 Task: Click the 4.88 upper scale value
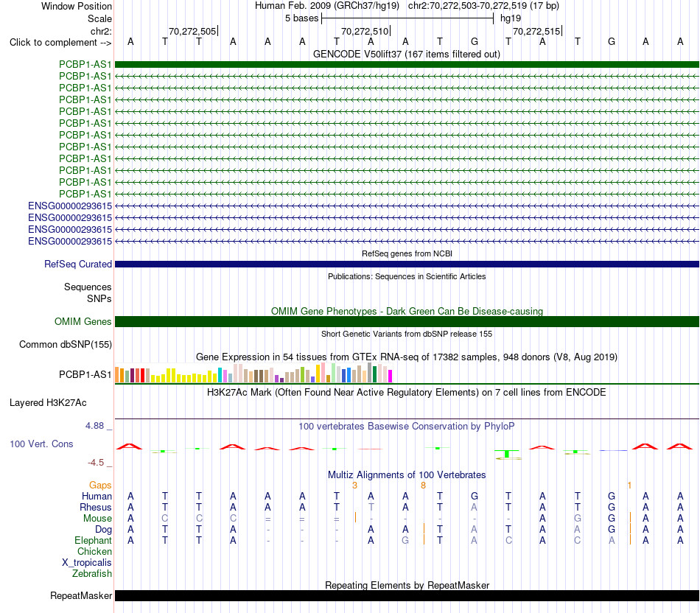tap(94, 426)
